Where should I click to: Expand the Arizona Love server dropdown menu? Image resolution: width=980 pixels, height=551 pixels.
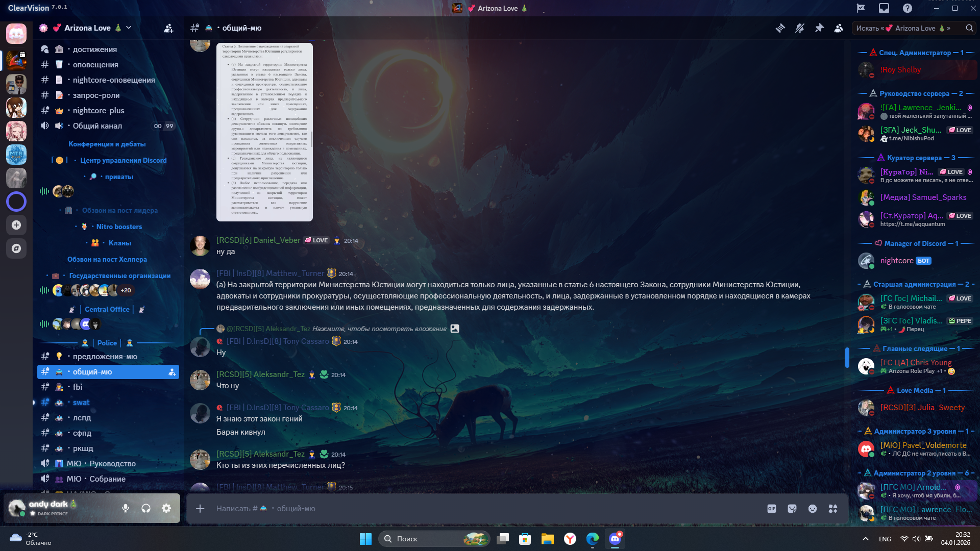[x=129, y=28]
